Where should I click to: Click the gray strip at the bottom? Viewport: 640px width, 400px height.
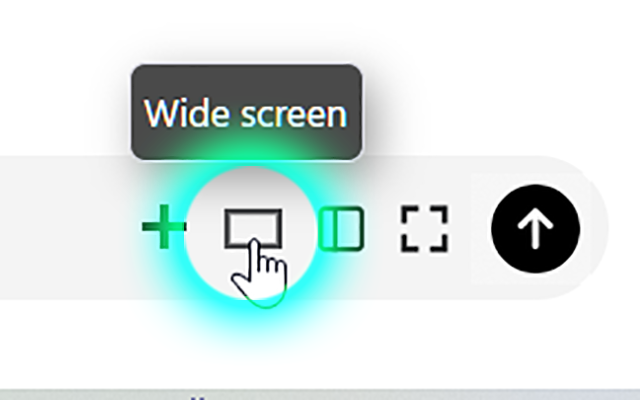coord(320,395)
